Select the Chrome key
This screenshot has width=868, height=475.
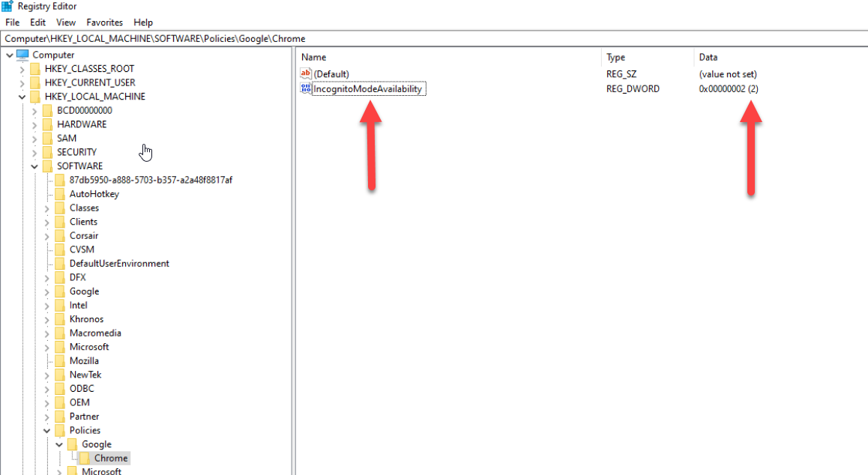point(111,459)
